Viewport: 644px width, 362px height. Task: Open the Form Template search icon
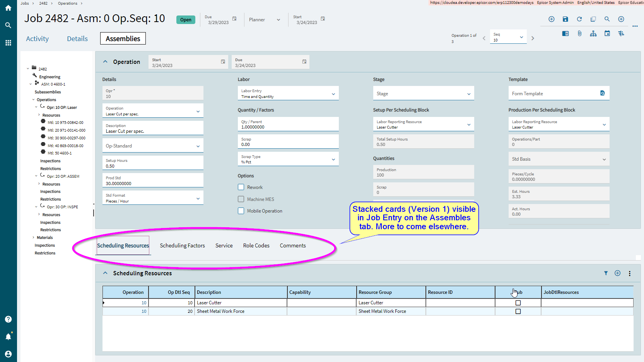pos(603,93)
